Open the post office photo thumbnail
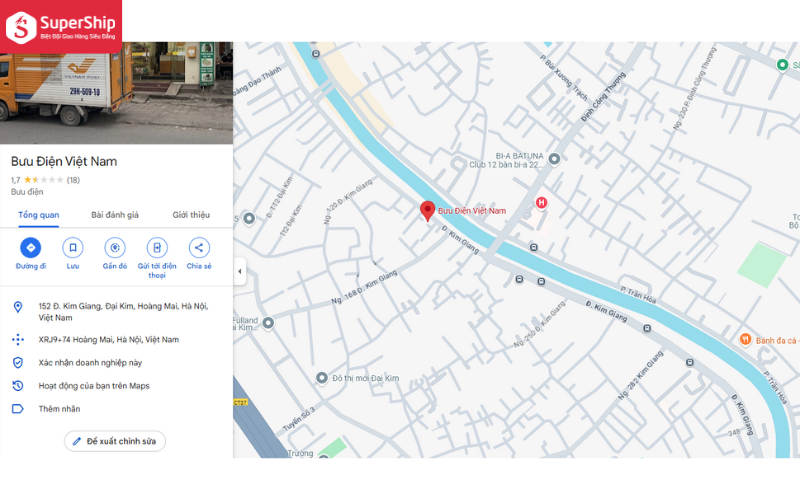 pyautogui.click(x=116, y=93)
